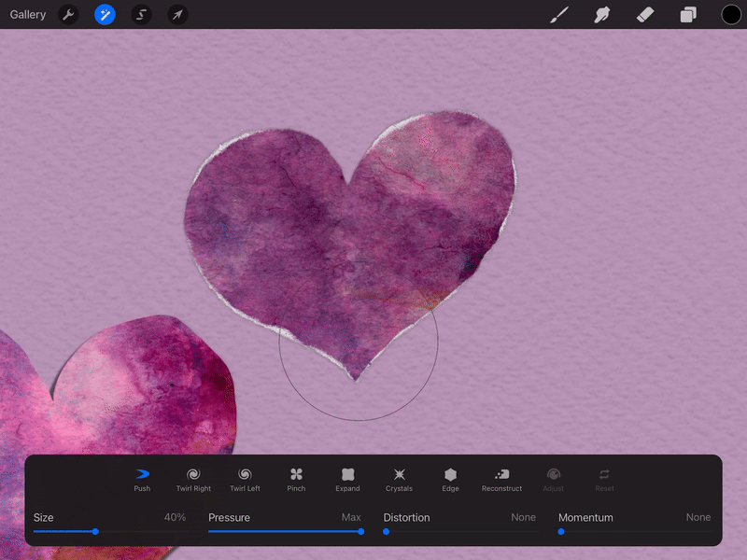Viewport: 747px width, 560px height.
Task: Click the Size slider track
Action: [x=140, y=531]
